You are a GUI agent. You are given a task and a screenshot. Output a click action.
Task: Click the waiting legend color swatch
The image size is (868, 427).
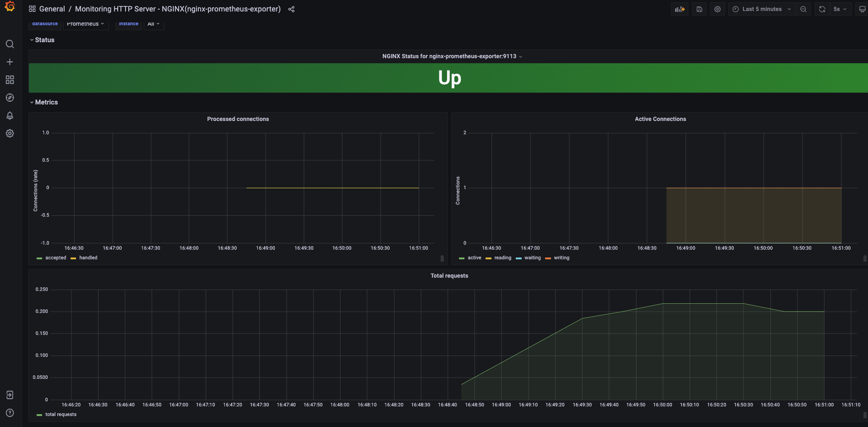(x=519, y=258)
